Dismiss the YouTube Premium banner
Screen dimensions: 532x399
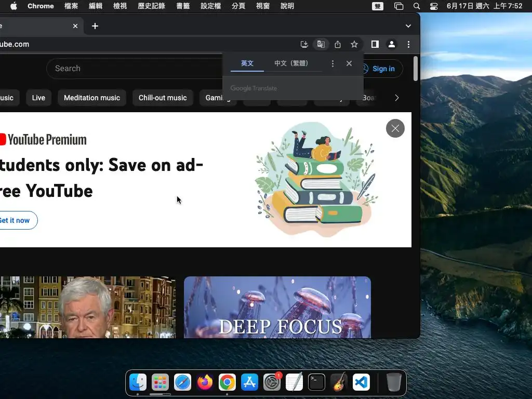click(395, 128)
